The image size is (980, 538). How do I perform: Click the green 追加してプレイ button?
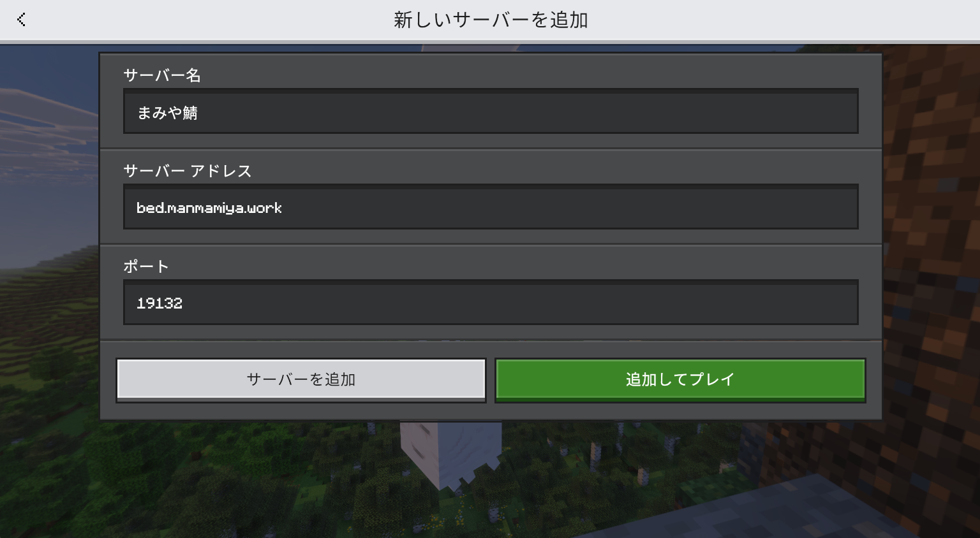[x=680, y=380]
